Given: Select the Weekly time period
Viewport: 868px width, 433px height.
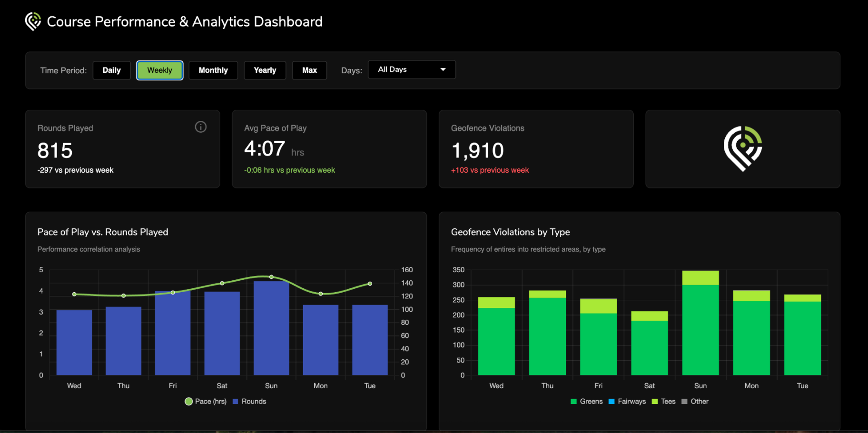Looking at the screenshot, I should tap(160, 70).
